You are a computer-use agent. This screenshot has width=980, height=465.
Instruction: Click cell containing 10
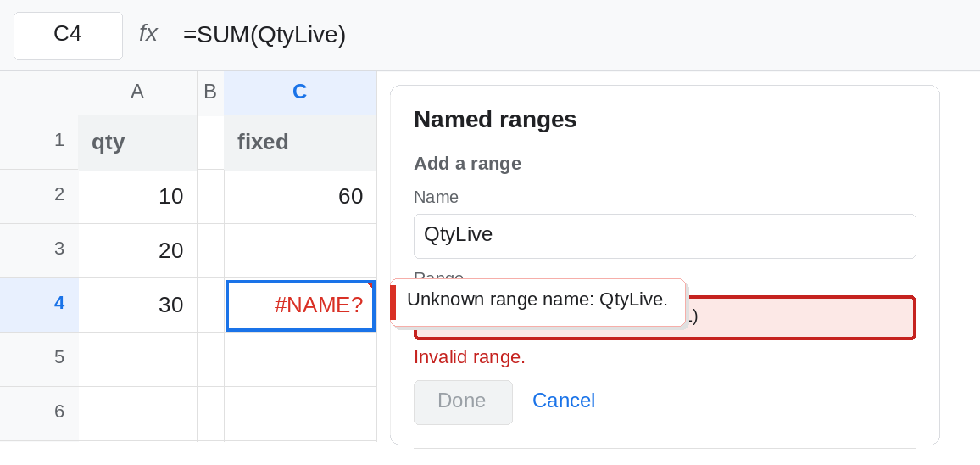pyautogui.click(x=137, y=197)
